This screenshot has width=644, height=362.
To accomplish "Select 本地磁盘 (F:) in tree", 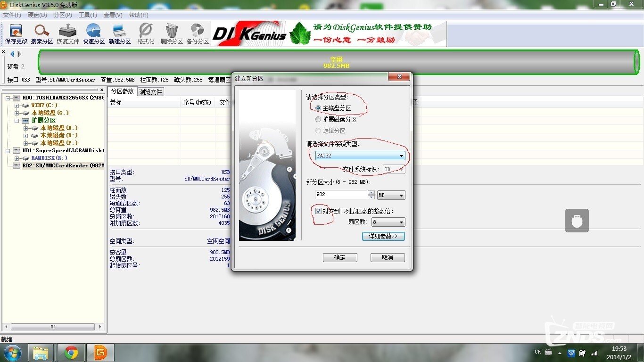I will 59,143.
